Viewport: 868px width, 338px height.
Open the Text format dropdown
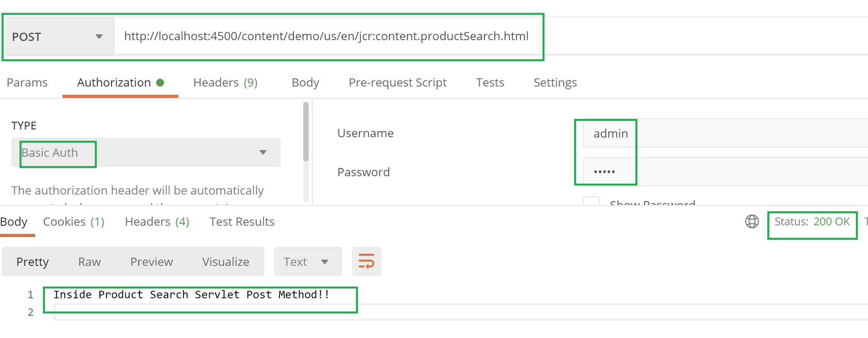(307, 262)
